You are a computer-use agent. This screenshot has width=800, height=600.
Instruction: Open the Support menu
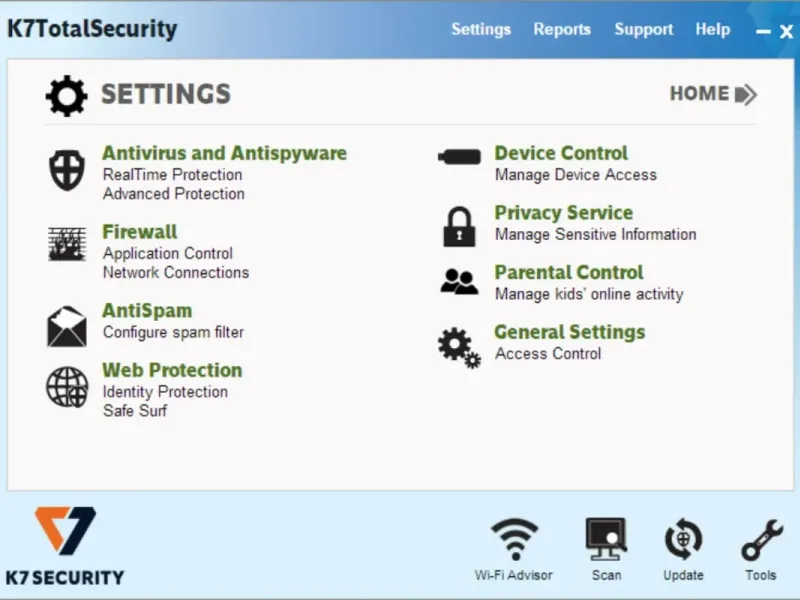(x=643, y=30)
